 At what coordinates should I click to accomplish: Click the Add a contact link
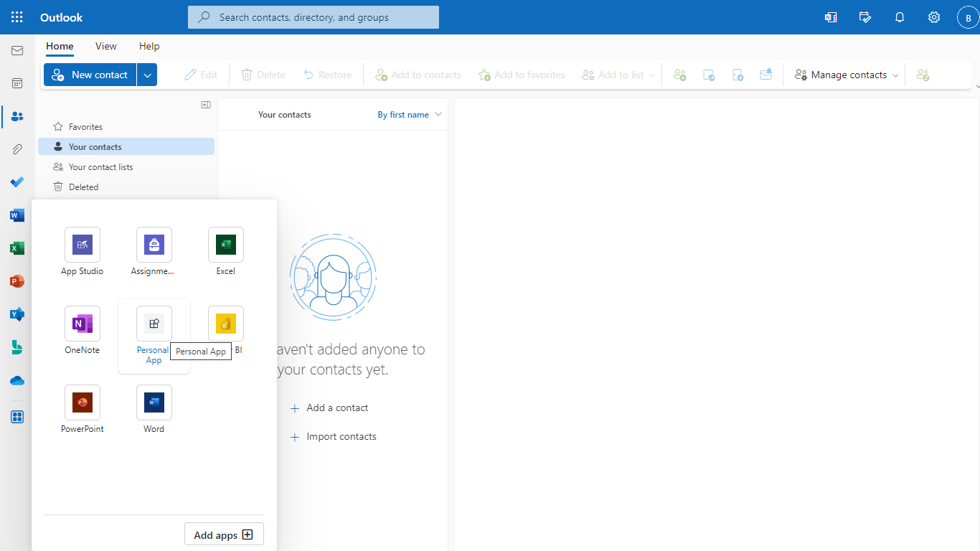click(329, 408)
